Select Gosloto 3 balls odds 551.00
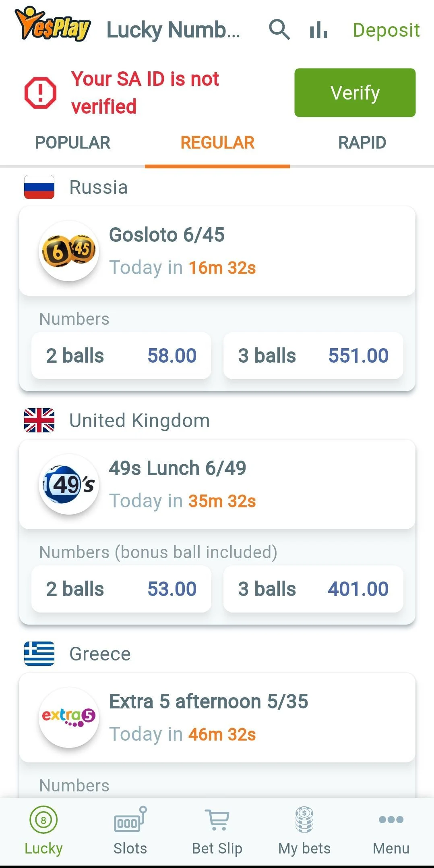434x868 pixels. click(313, 356)
